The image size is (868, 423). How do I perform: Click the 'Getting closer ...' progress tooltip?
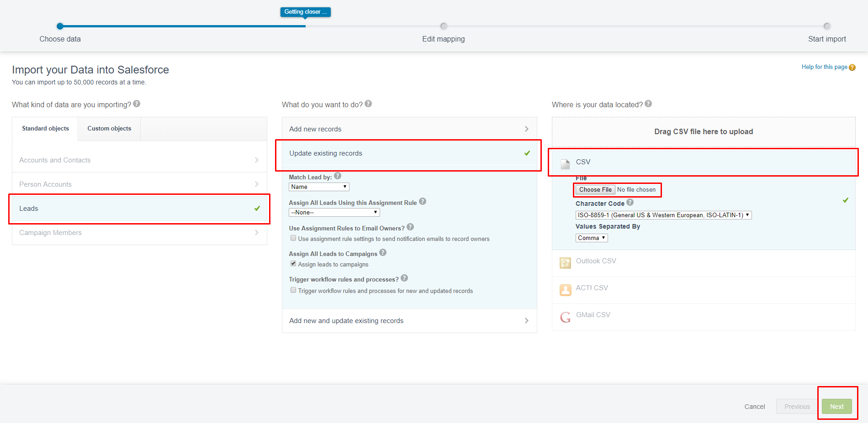tap(306, 12)
